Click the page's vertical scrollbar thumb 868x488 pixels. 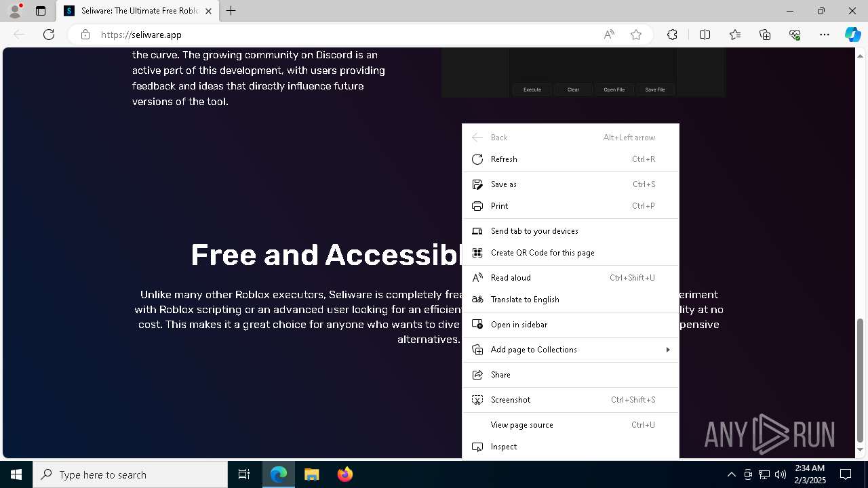tap(861, 380)
